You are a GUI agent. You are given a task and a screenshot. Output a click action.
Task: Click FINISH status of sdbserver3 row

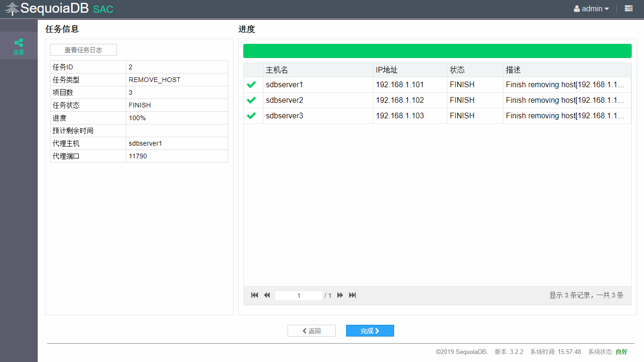(x=462, y=116)
